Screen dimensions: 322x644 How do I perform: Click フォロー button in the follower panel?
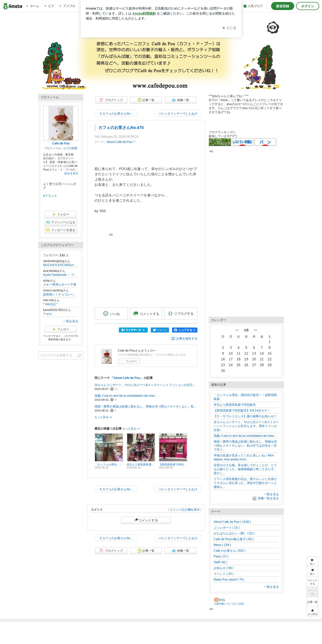(61, 329)
